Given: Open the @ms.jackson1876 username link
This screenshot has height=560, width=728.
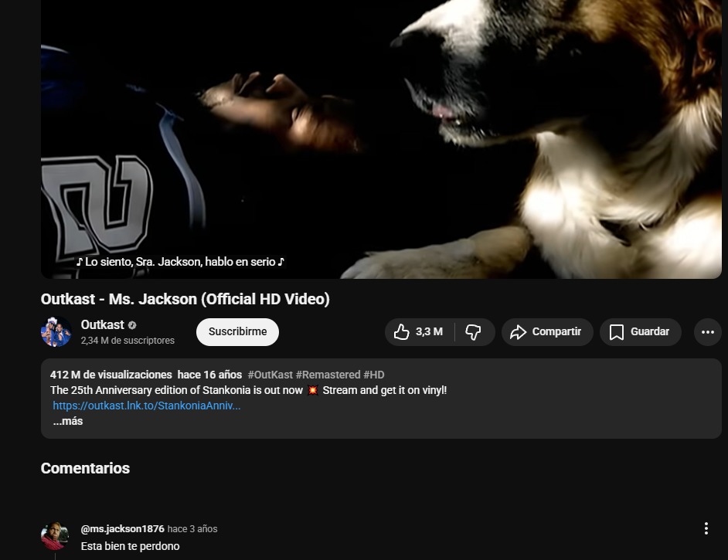Looking at the screenshot, I should 122,529.
